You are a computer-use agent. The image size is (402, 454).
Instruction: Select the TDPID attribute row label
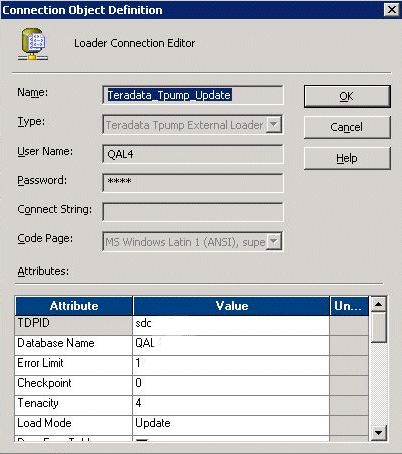74,325
